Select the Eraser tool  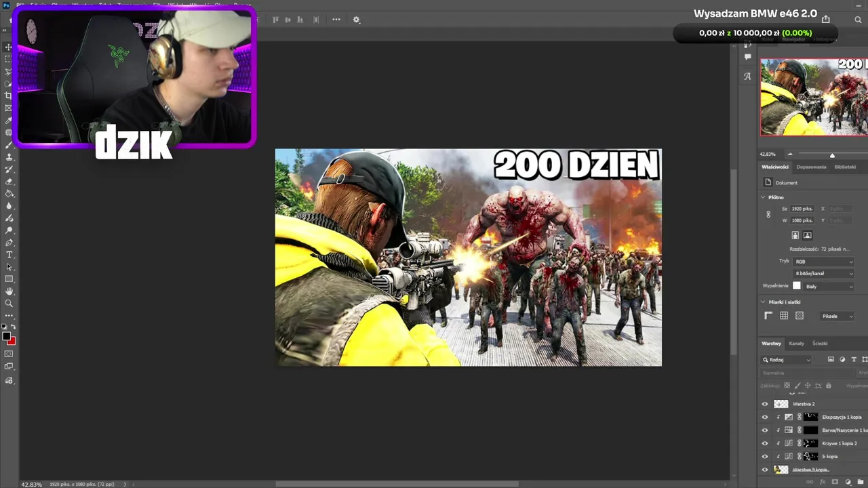9,181
